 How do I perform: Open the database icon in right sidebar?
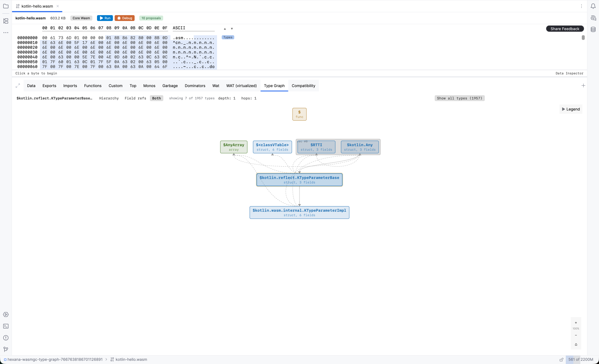pyautogui.click(x=593, y=29)
